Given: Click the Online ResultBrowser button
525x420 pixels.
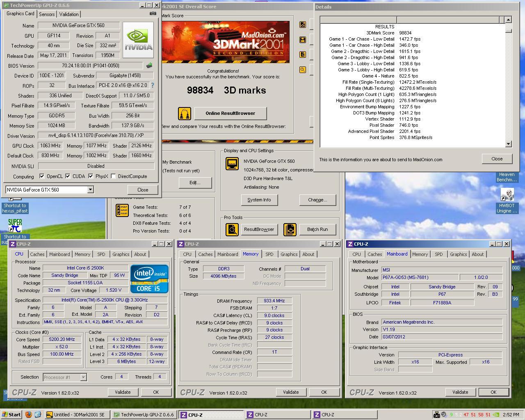Looking at the screenshot, I should click(231, 113).
